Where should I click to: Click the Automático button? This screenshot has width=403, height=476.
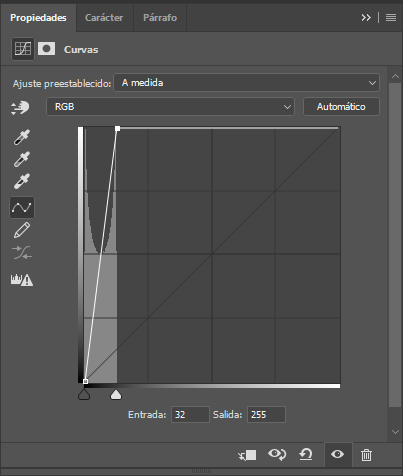[x=341, y=107]
